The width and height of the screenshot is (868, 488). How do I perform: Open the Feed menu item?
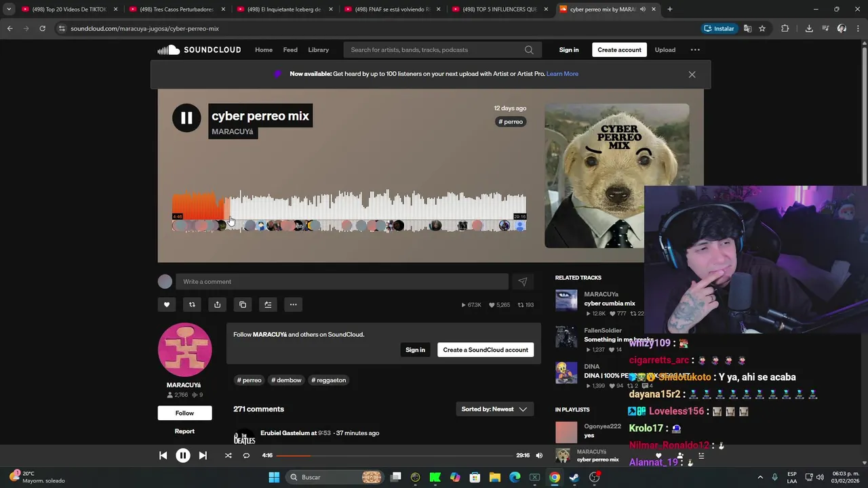coord(290,49)
